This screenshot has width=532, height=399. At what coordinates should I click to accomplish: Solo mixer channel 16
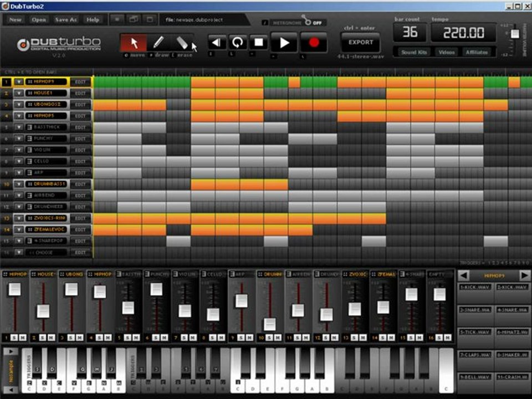(439, 337)
